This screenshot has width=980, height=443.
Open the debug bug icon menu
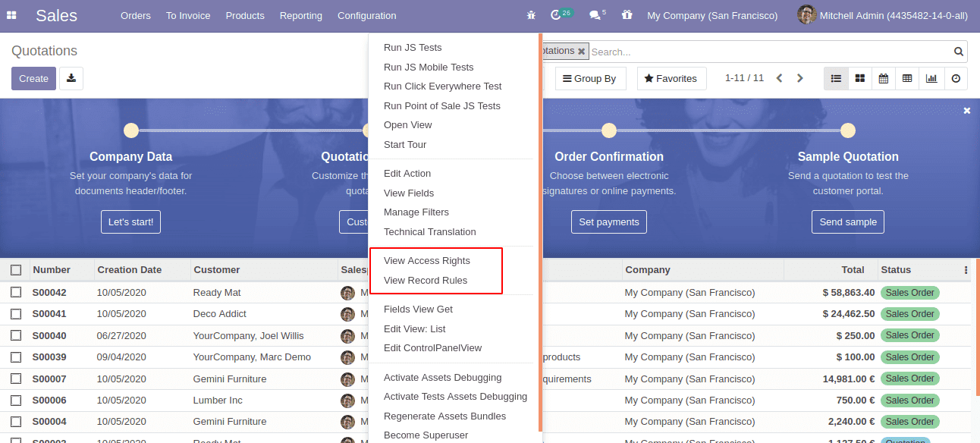click(530, 15)
